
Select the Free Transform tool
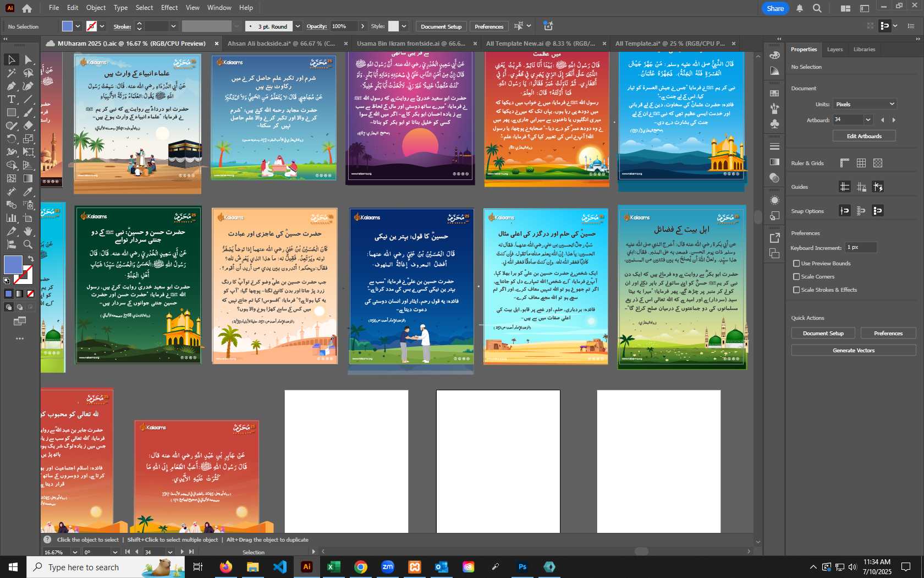[28, 152]
